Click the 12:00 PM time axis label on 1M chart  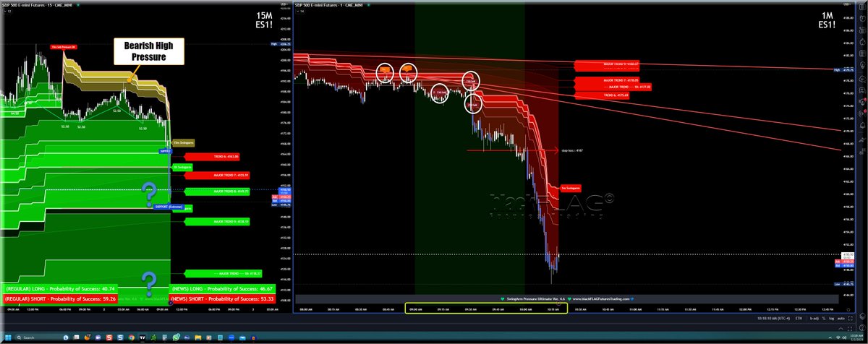[745, 309]
